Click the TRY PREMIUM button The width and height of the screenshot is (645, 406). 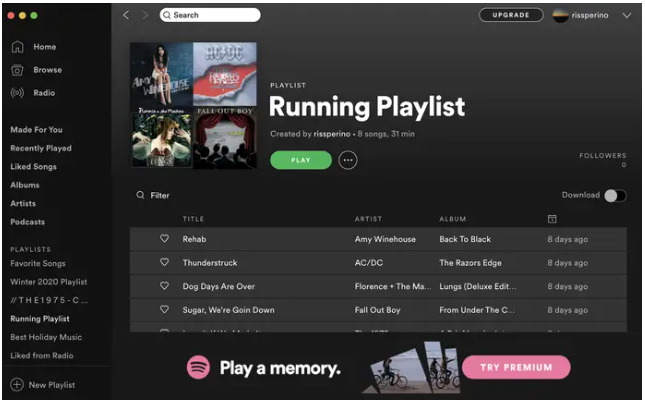[x=516, y=367]
